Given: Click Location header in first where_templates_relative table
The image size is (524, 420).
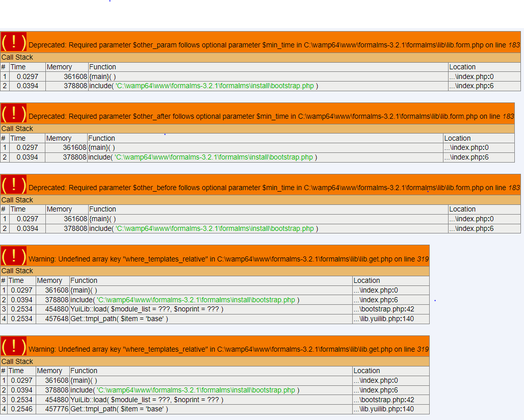Looking at the screenshot, I should (366, 280).
